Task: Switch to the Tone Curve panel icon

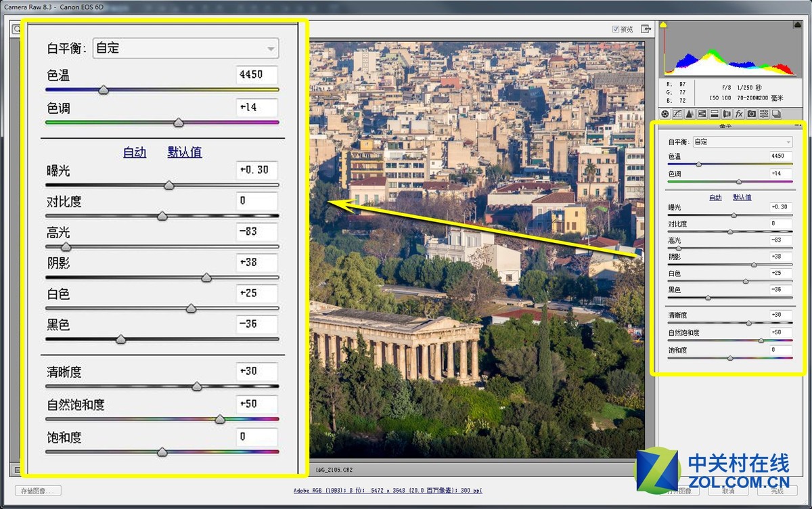Action: (677, 114)
